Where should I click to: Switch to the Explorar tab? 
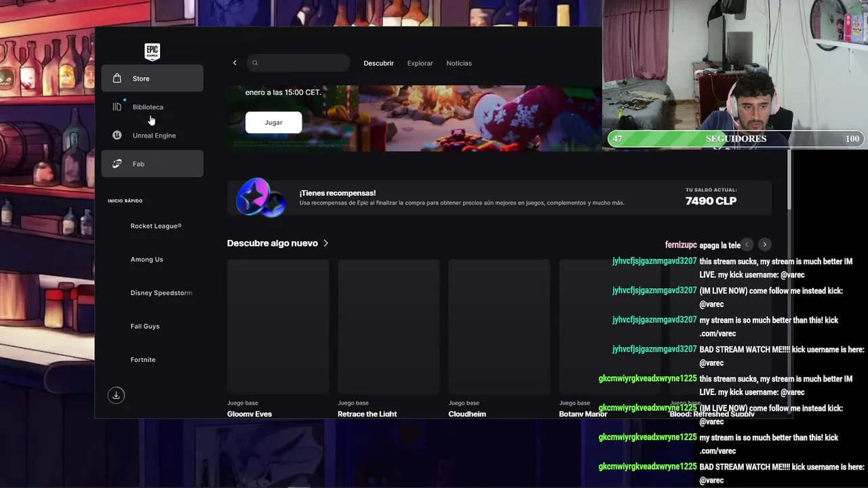click(x=420, y=63)
